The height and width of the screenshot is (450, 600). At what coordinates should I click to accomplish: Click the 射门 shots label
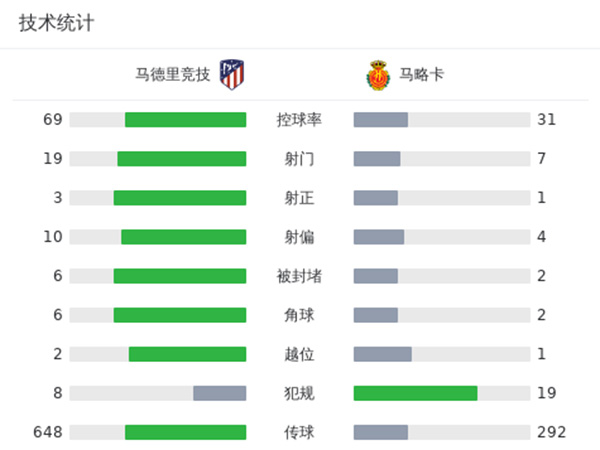pyautogui.click(x=299, y=159)
